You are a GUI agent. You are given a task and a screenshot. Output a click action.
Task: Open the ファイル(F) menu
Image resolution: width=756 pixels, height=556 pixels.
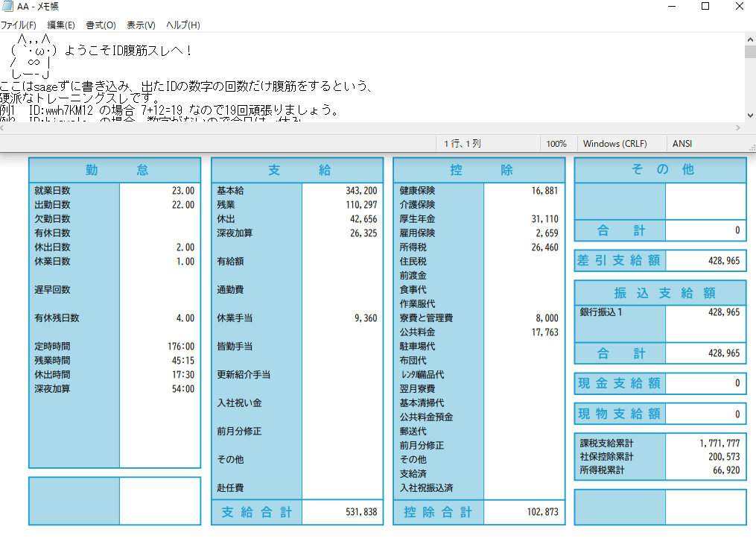click(19, 25)
